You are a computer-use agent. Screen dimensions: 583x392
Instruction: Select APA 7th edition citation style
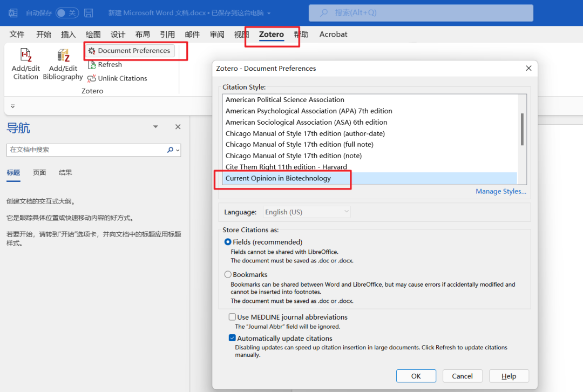tap(370, 111)
